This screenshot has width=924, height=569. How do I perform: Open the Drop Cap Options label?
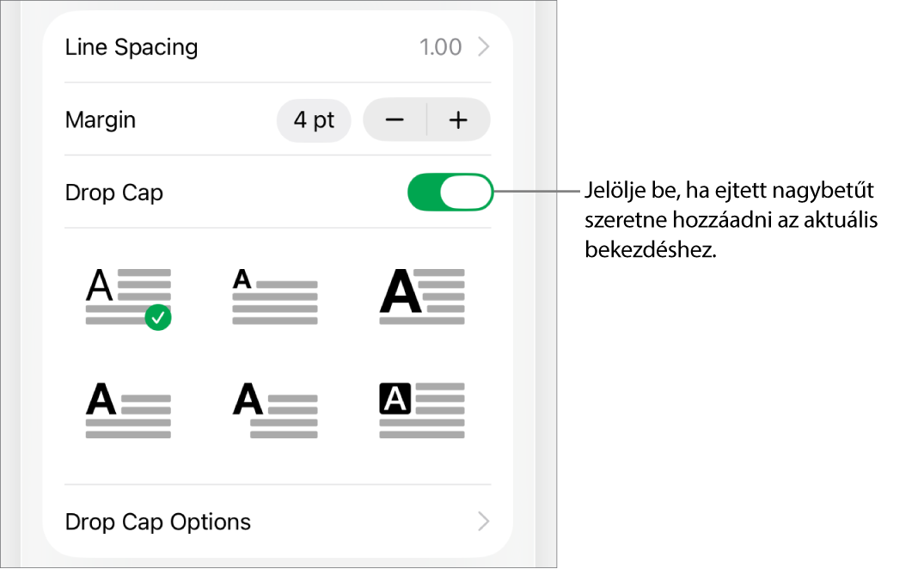point(158,522)
